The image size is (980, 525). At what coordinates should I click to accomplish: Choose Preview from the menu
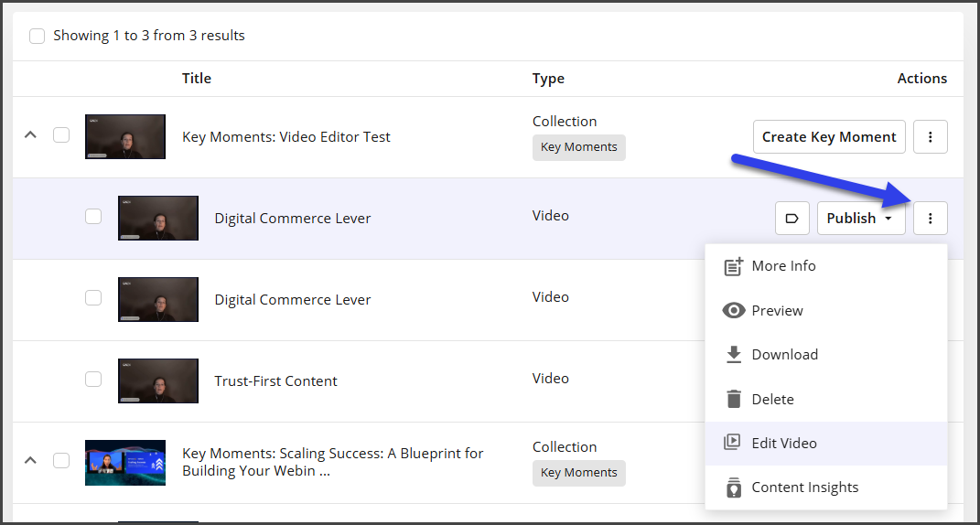click(825, 311)
